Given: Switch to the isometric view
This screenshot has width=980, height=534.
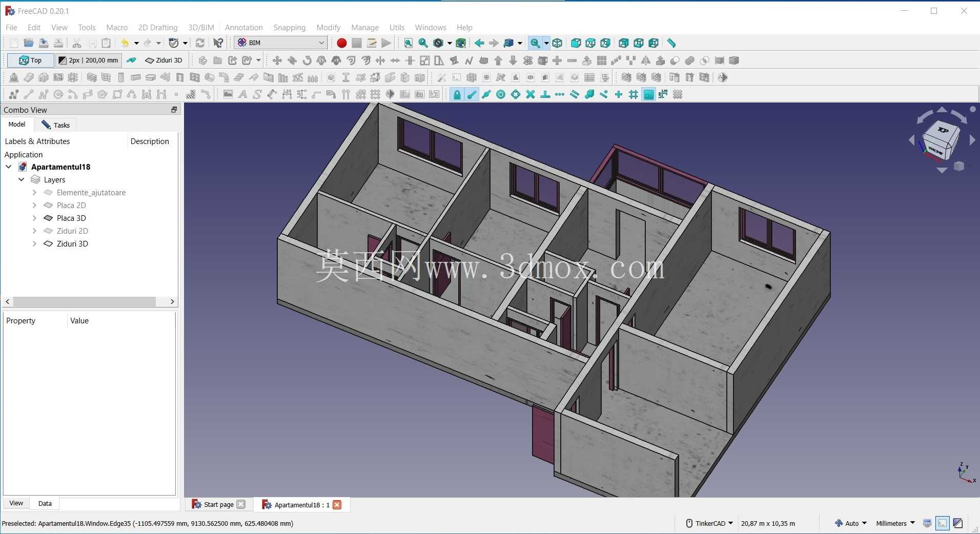Looking at the screenshot, I should 558,43.
